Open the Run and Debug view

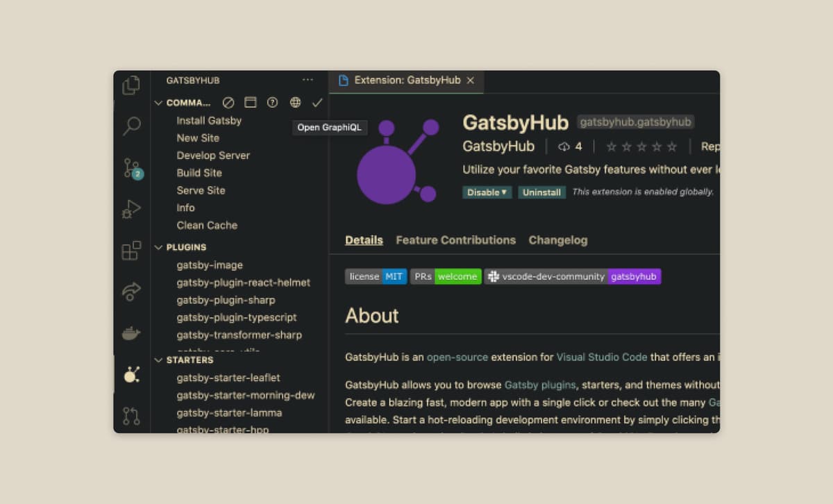tap(131, 209)
